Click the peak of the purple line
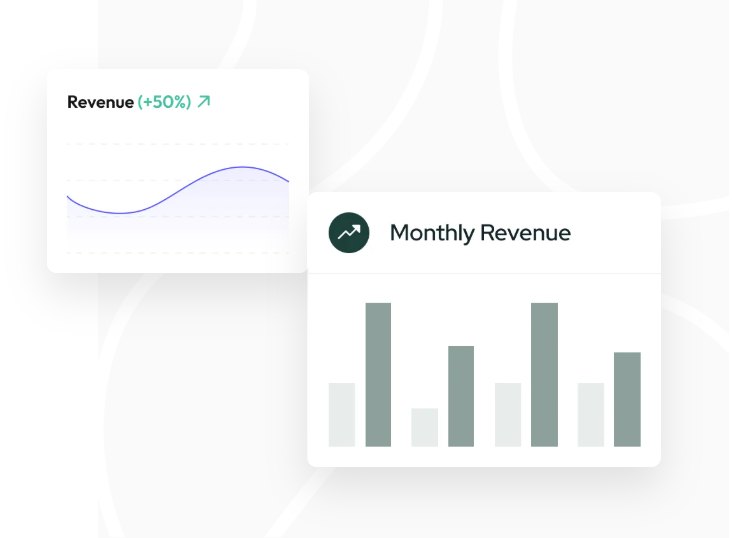The width and height of the screenshot is (732, 538). coord(243,167)
